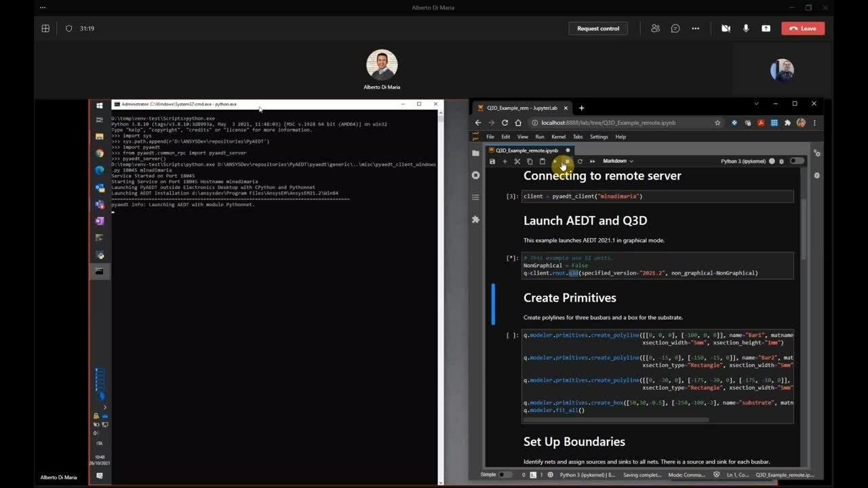The width and height of the screenshot is (868, 488).
Task: Save the notebook using the toolbar floppy icon
Action: tap(492, 161)
